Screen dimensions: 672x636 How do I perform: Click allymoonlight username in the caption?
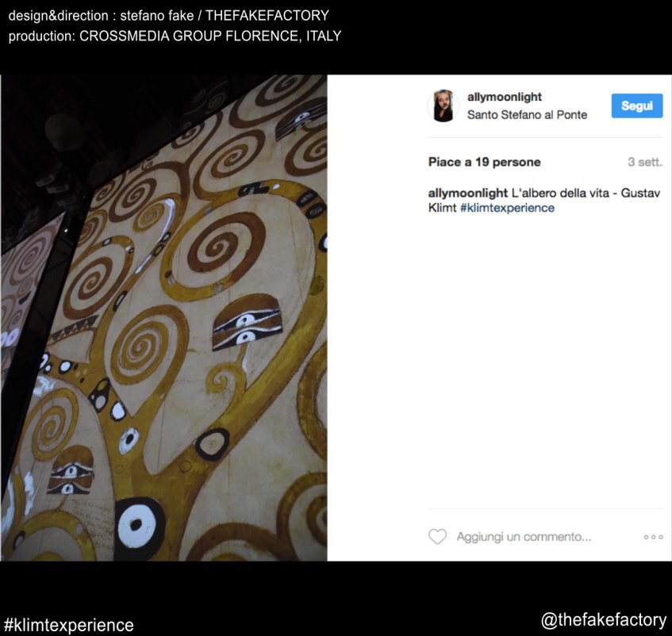click(x=467, y=193)
